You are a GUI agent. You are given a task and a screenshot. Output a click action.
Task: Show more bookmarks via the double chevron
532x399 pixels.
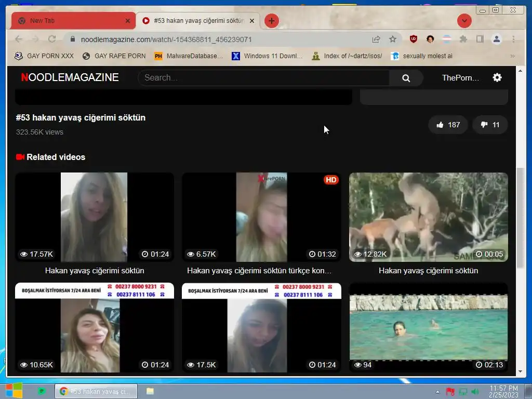click(512, 56)
